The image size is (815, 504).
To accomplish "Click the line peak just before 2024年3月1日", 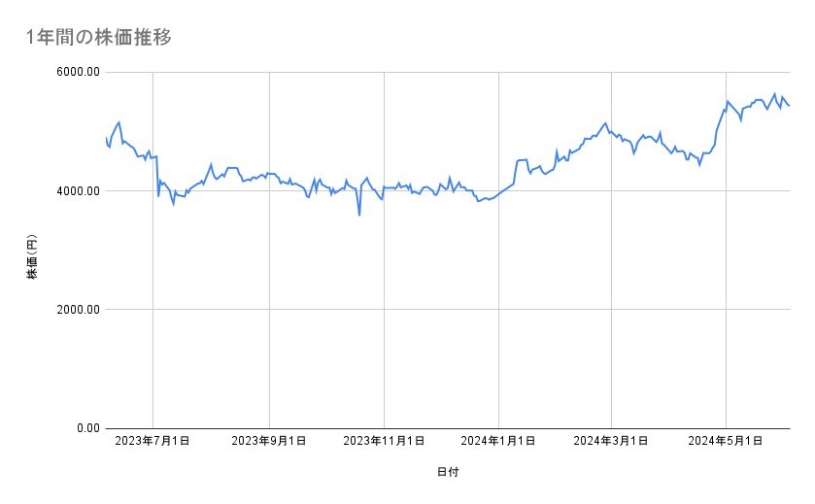I will [x=604, y=123].
